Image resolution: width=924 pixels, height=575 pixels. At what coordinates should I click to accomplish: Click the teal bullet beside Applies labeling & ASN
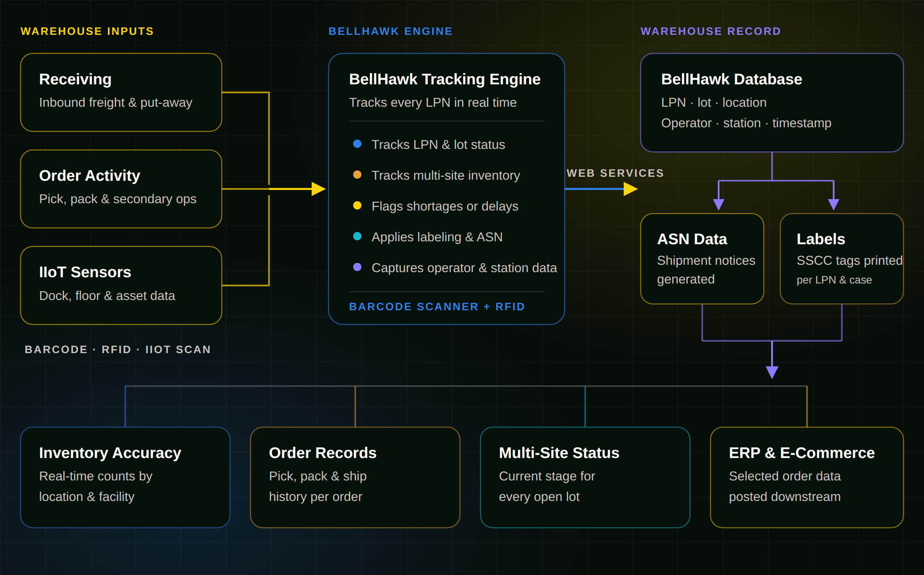pos(357,236)
